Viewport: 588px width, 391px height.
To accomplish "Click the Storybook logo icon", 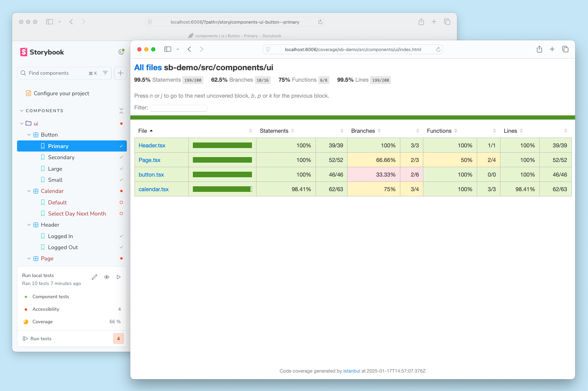I will (x=23, y=52).
